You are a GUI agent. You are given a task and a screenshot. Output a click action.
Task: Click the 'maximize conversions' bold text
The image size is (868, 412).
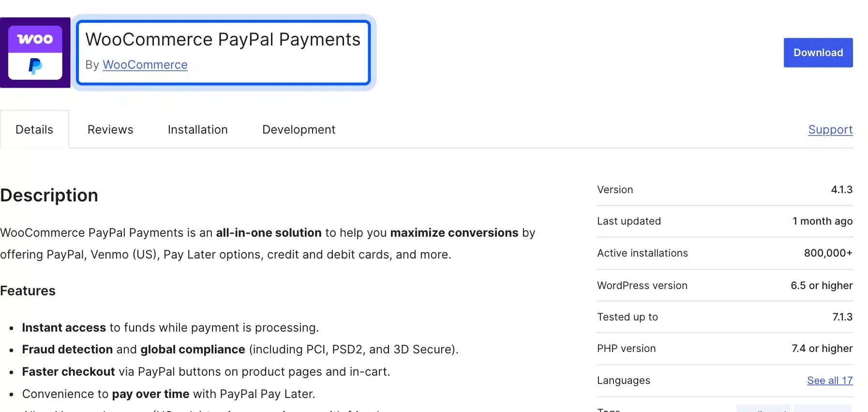[x=454, y=233]
